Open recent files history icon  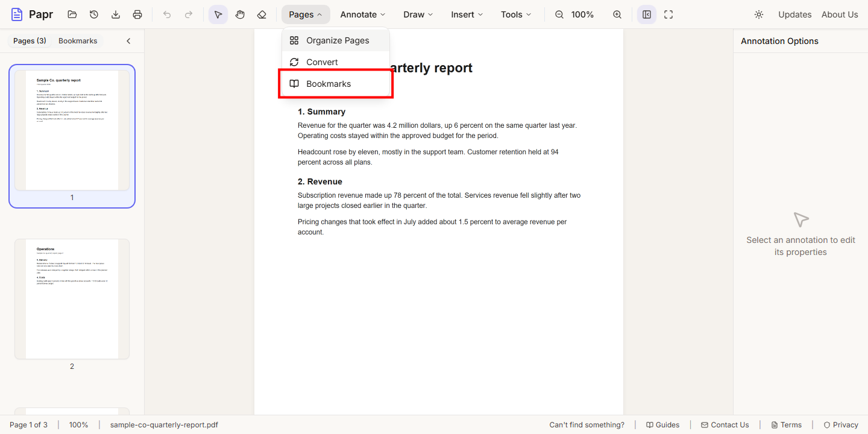94,14
